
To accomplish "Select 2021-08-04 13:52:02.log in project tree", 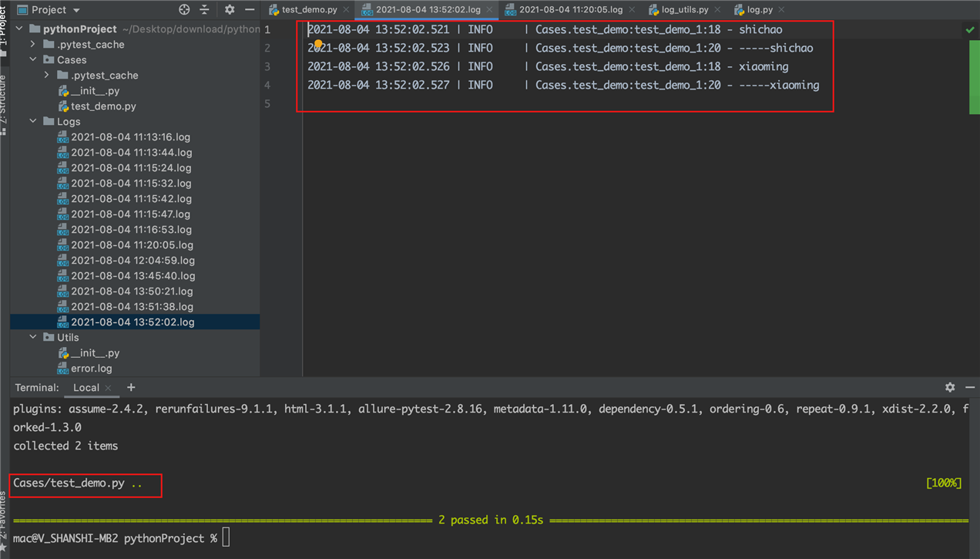I will 133,322.
